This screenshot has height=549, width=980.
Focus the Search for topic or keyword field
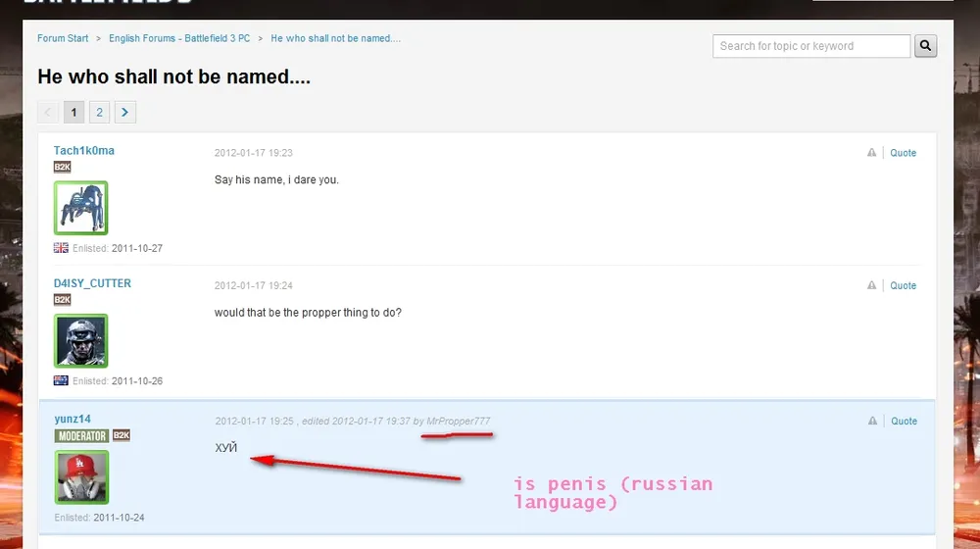click(x=811, y=46)
